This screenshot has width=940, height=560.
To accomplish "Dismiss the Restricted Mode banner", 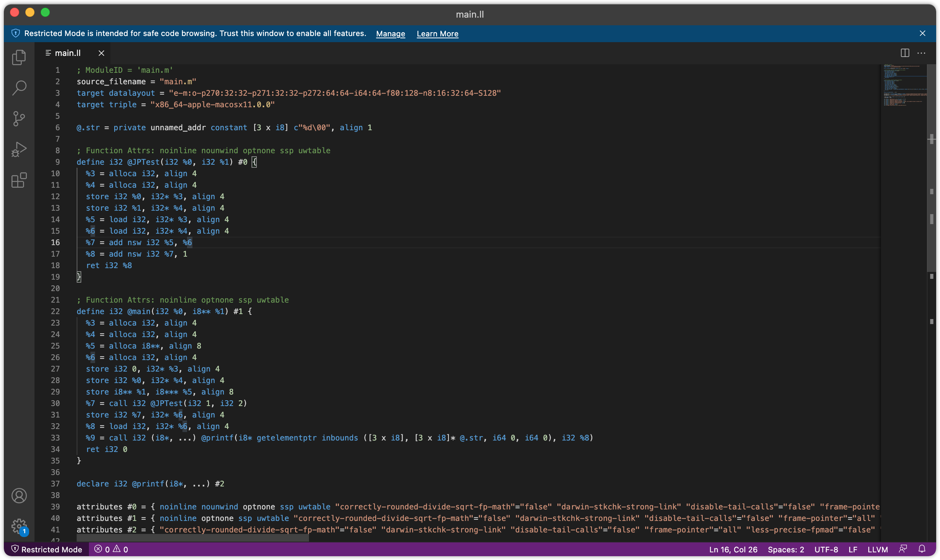I will pyautogui.click(x=922, y=33).
